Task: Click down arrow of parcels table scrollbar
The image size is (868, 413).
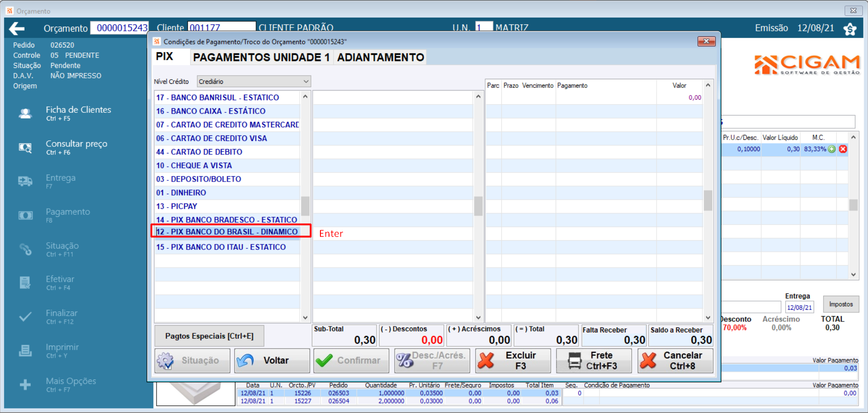Action: click(x=708, y=318)
